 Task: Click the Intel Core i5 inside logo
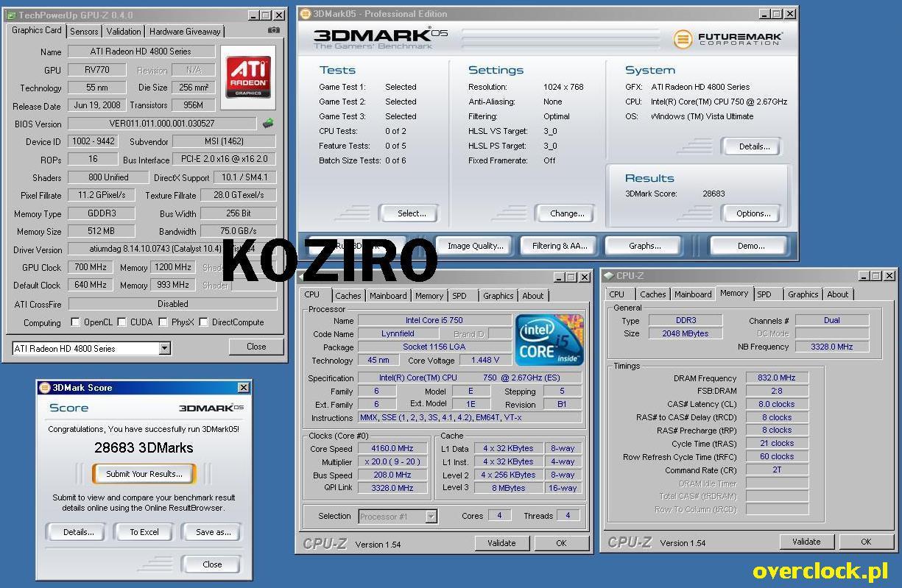550,339
